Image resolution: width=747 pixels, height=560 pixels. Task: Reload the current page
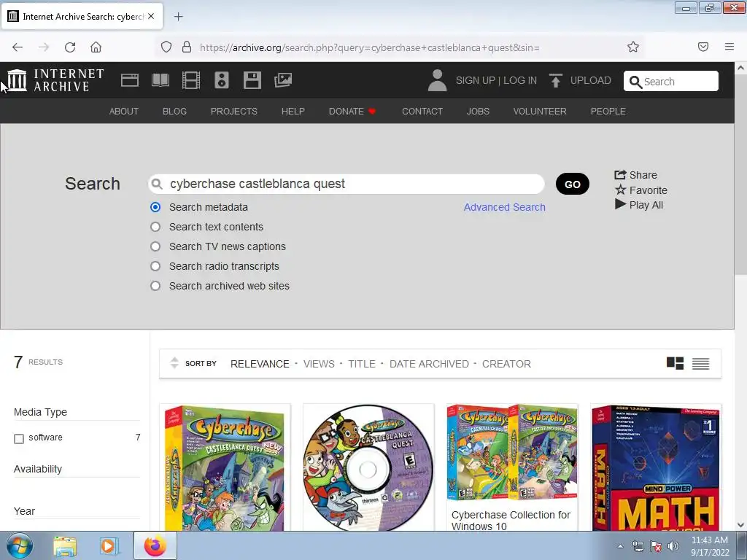(70, 47)
